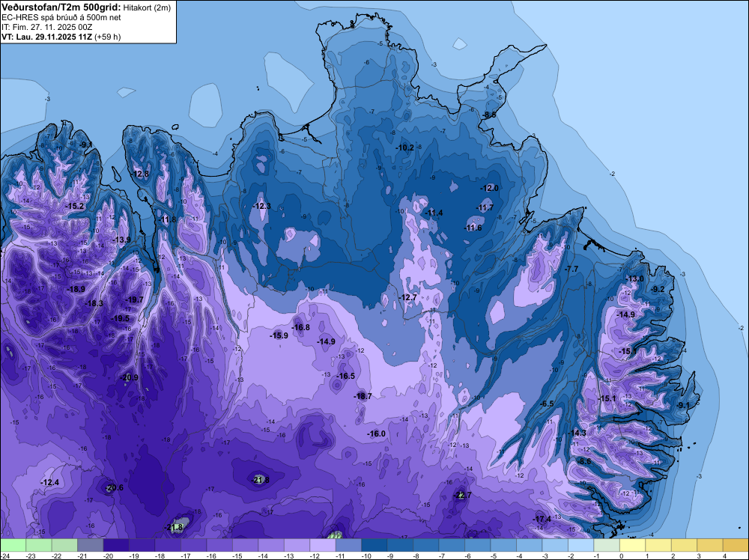Click the -11.7 temperature label
This screenshot has width=749, height=560.
pos(485,207)
